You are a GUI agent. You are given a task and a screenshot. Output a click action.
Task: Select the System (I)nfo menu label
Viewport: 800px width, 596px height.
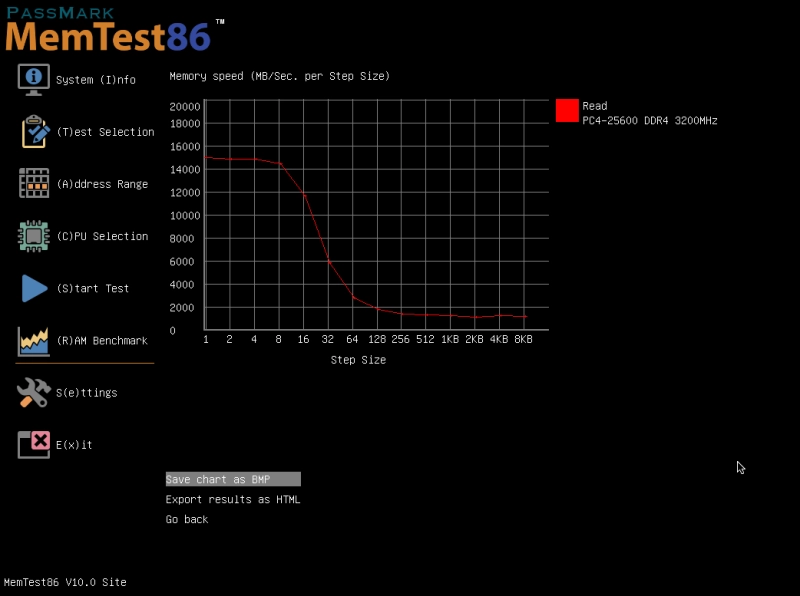click(95, 80)
